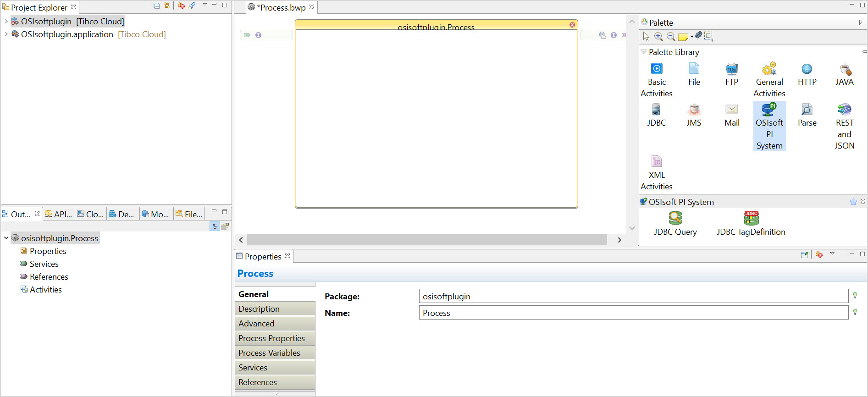Switch to the Outline tab
Screen dimensions: 868x397
pyautogui.click(x=20, y=214)
